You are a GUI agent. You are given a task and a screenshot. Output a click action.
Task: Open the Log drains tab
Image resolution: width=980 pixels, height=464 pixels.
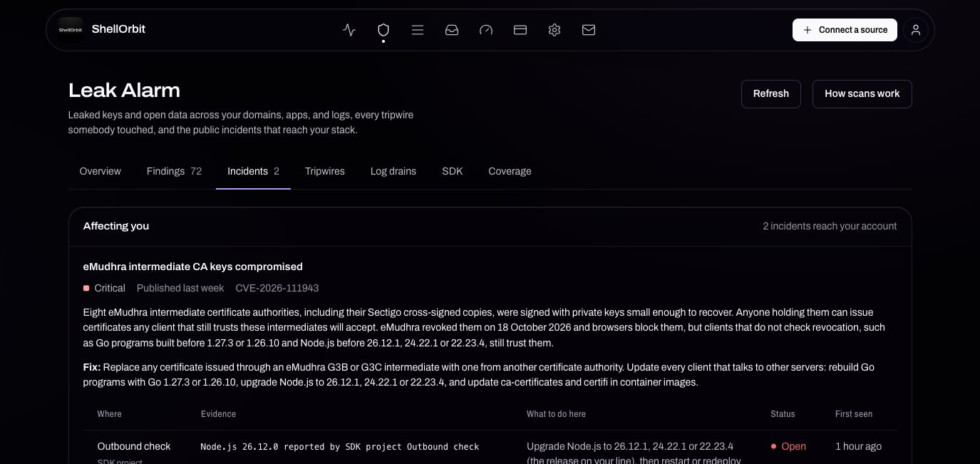[x=393, y=171]
